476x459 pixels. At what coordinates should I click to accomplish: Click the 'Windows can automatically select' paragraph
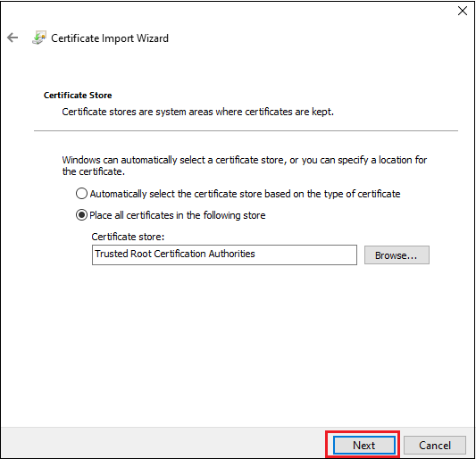(245, 166)
